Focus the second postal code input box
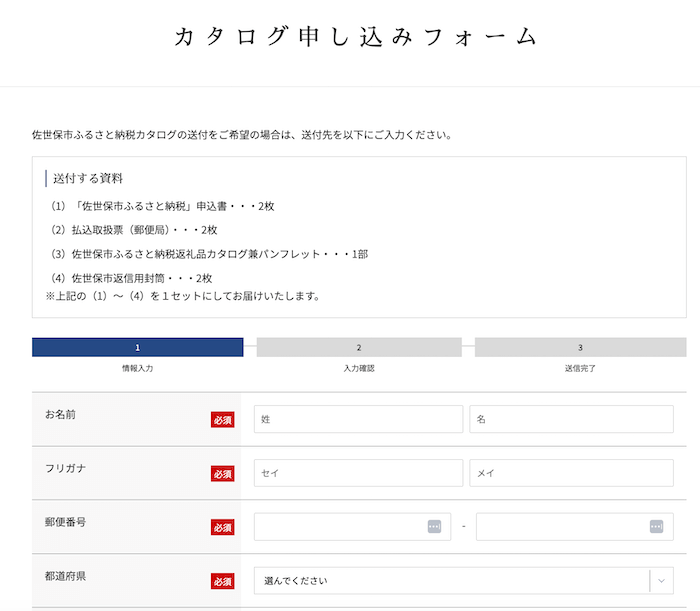Image resolution: width=700 pixels, height=611 pixels. coord(560,527)
